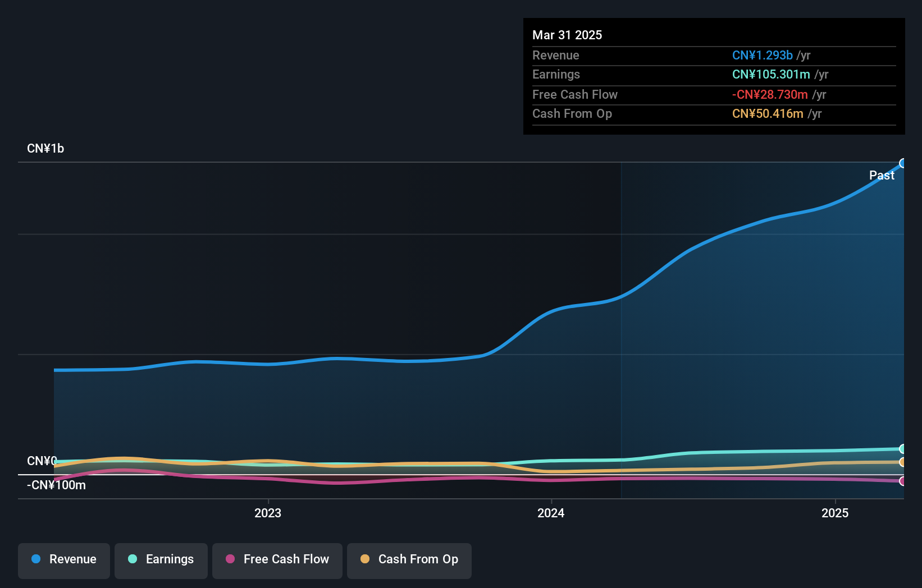Image resolution: width=922 pixels, height=588 pixels.
Task: Click the Free Cash Flow label in tooltip
Action: [574, 94]
